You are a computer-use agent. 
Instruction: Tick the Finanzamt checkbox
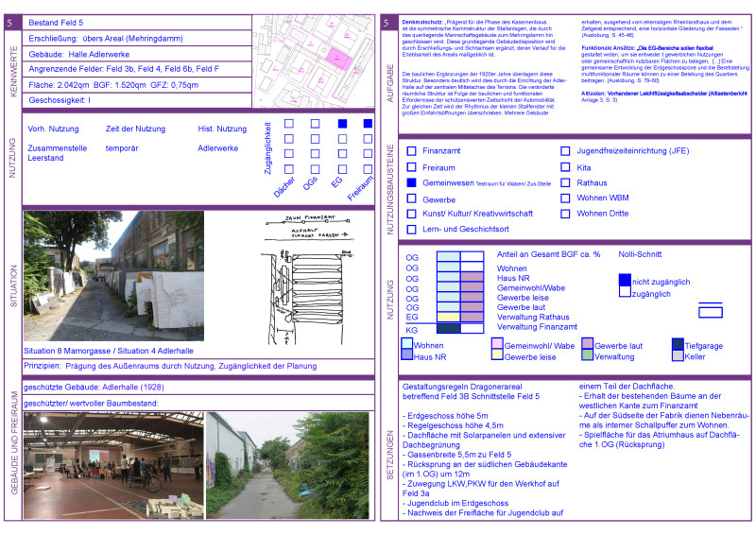[411, 151]
